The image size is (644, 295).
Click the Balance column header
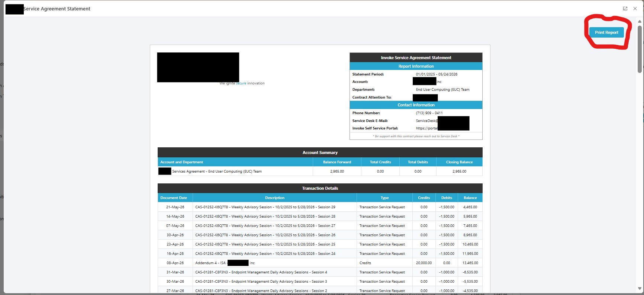(470, 198)
